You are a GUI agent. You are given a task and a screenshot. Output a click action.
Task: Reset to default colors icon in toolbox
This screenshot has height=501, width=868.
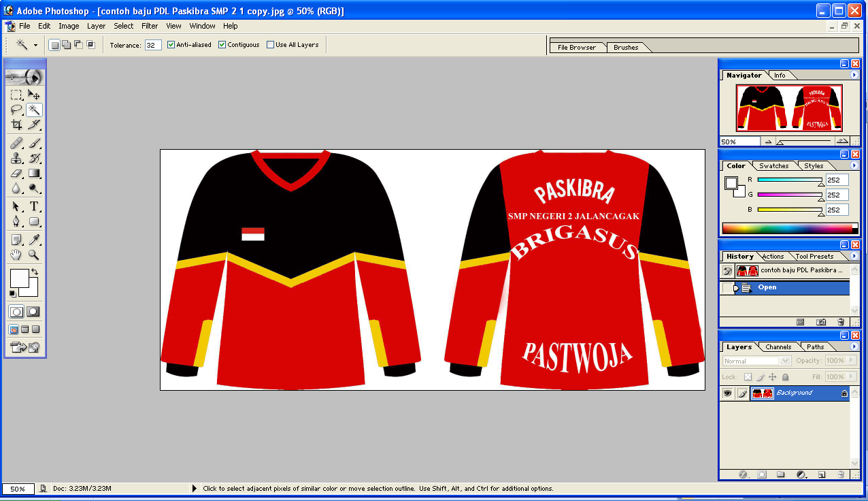tap(13, 293)
